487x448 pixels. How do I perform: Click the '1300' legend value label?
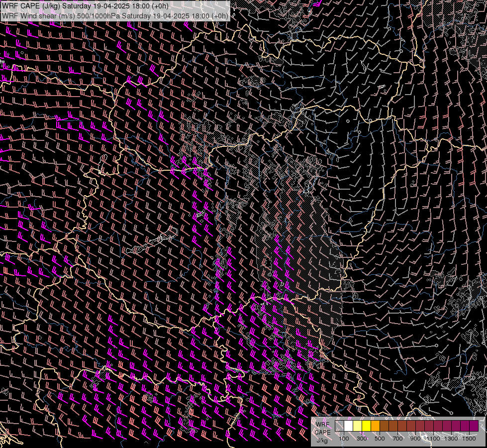[x=451, y=439]
